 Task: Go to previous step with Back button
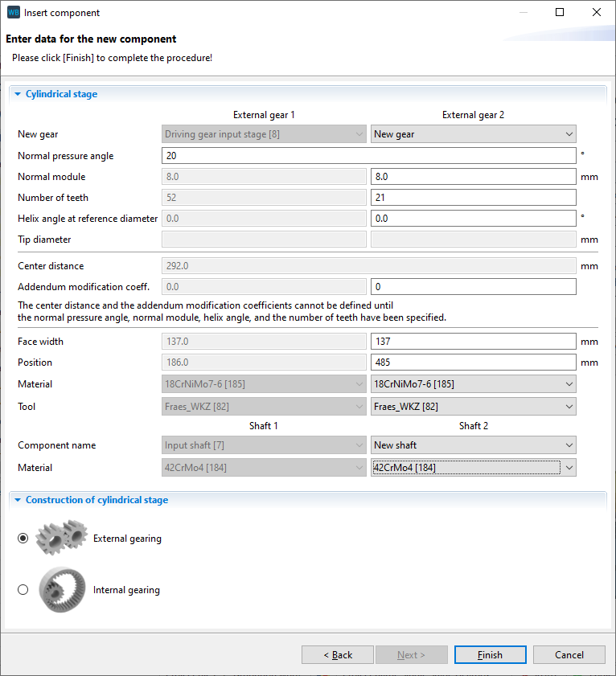(x=338, y=655)
